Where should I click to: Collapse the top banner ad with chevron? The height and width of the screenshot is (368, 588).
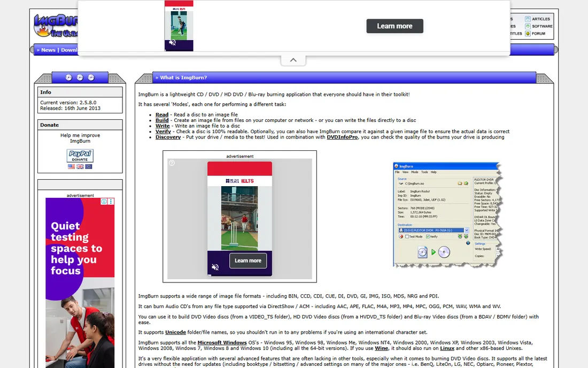[x=293, y=60]
